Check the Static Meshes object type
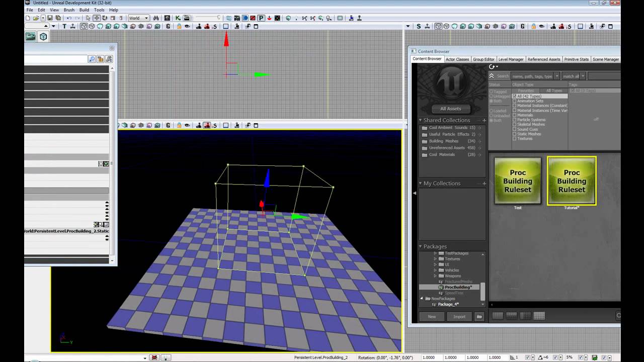Screen dimensions: 644x362 pos(514,134)
